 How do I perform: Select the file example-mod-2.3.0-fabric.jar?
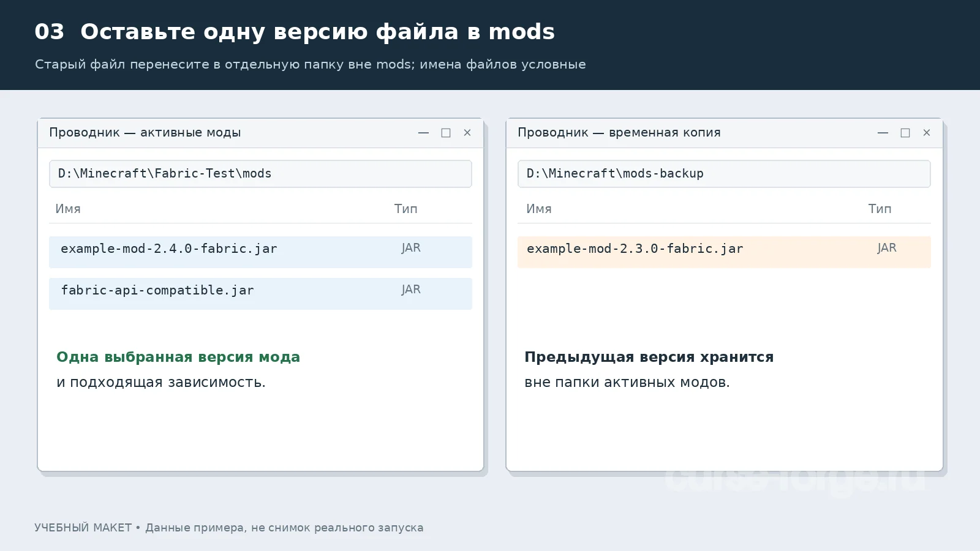[x=724, y=252]
